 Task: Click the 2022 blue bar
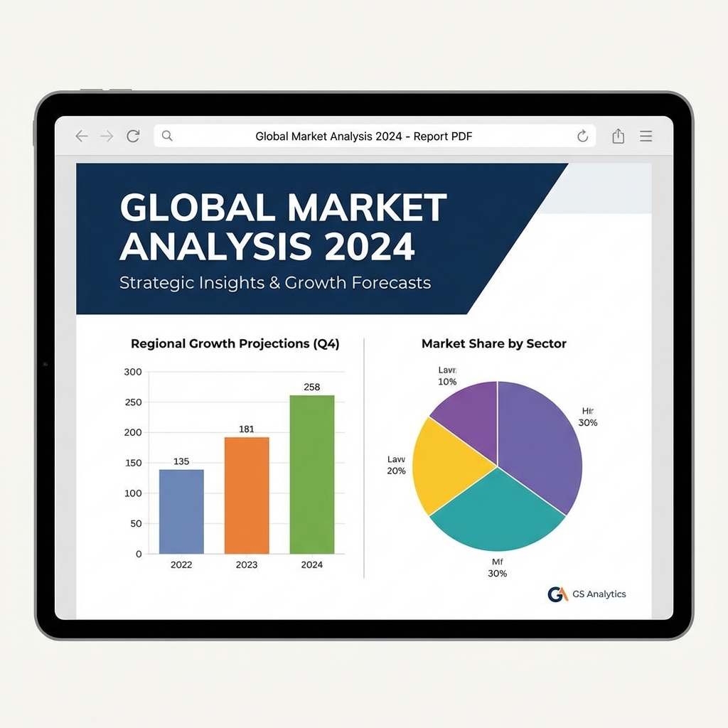(181, 510)
